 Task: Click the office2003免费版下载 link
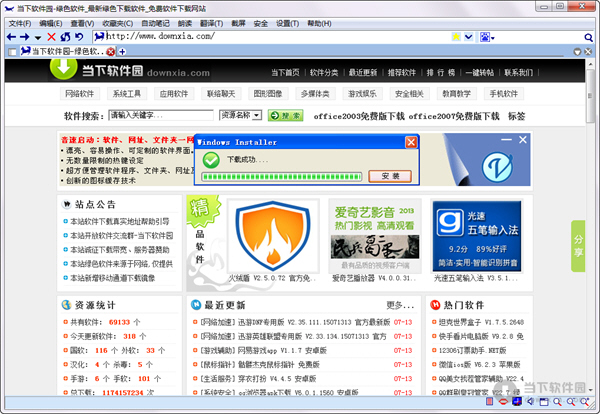pyautogui.click(x=359, y=116)
